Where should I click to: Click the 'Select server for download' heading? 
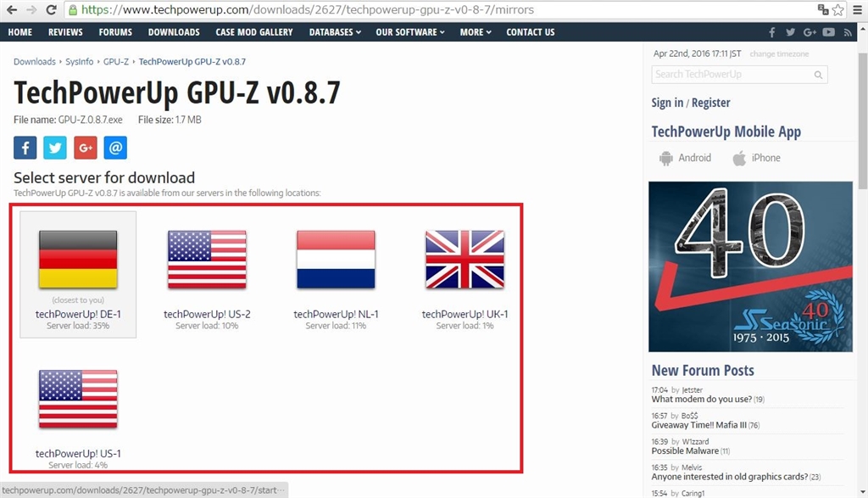(x=104, y=178)
